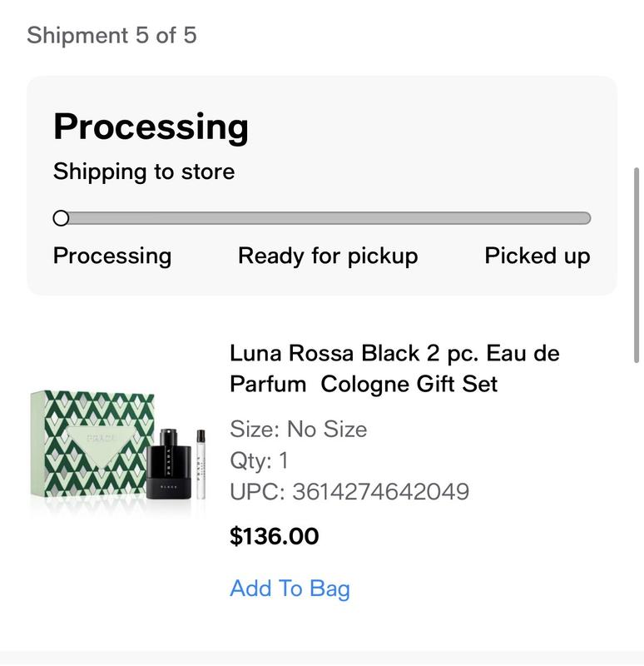Select the Processing step label
Image resolution: width=644 pixels, height=666 pixels.
point(112,256)
